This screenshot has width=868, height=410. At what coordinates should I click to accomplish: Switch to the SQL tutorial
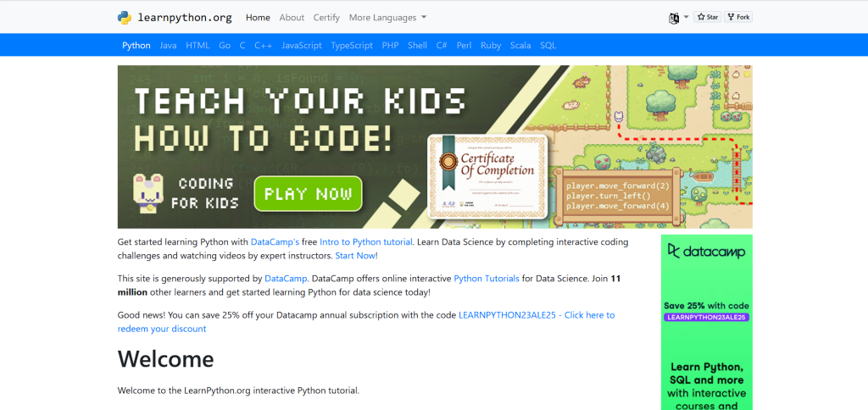548,46
